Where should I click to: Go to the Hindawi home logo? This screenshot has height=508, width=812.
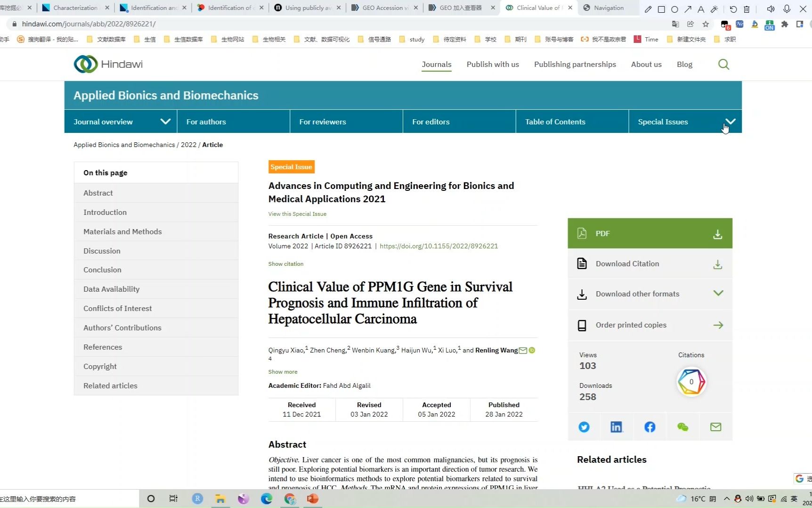click(108, 64)
